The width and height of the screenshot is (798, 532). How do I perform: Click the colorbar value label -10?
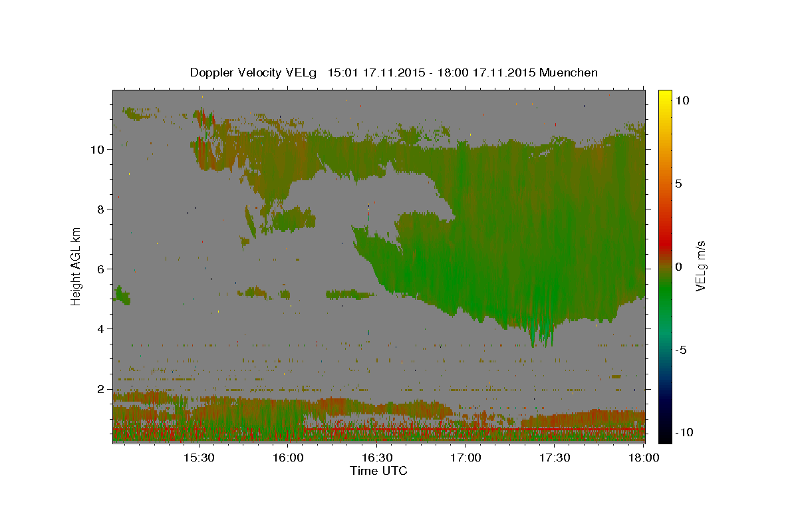click(x=684, y=433)
